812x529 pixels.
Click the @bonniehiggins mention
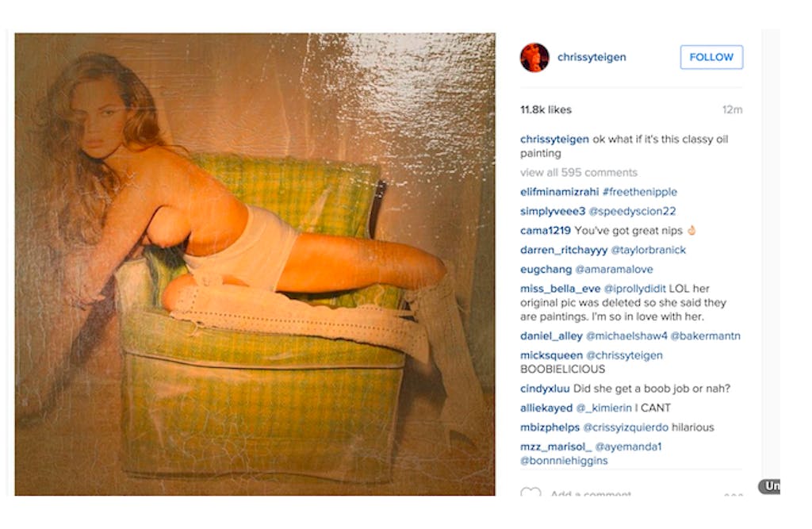click(x=564, y=461)
